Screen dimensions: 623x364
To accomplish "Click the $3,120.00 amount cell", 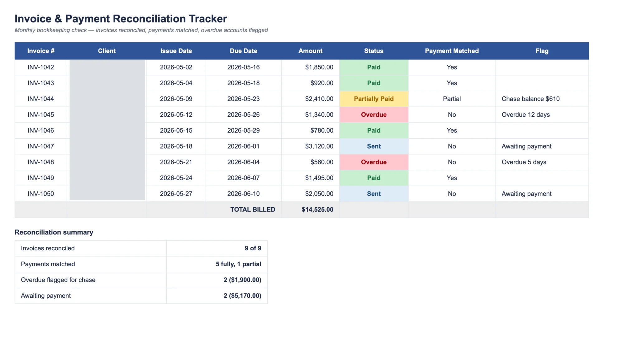I will pos(311,146).
